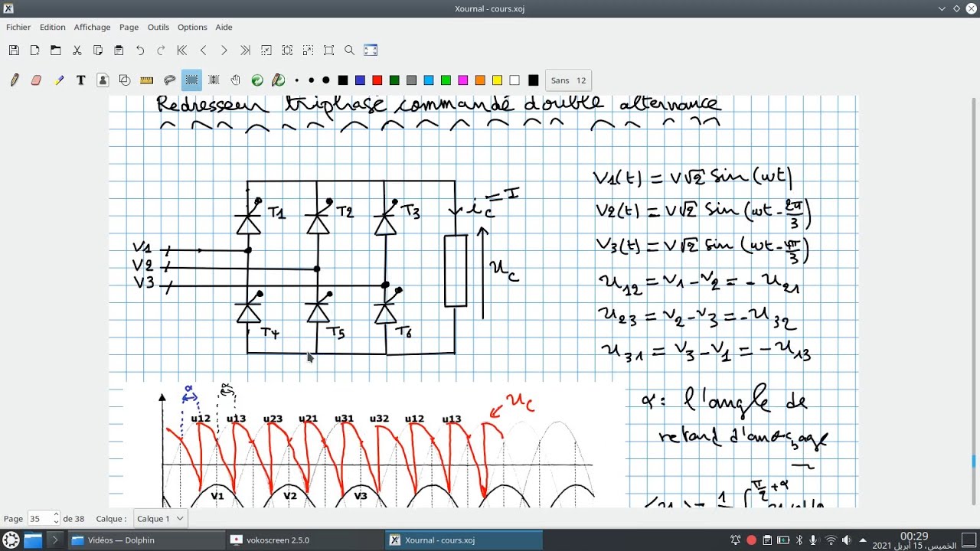Click the Save document icon
This screenshot has height=551, width=980.
pos(14,51)
